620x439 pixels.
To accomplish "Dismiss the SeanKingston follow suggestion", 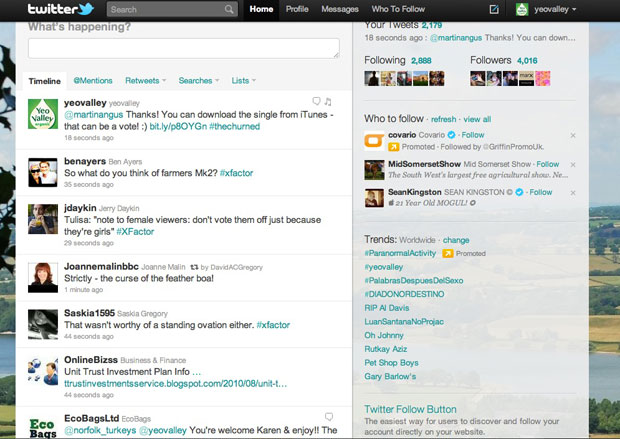I will pyautogui.click(x=573, y=193).
